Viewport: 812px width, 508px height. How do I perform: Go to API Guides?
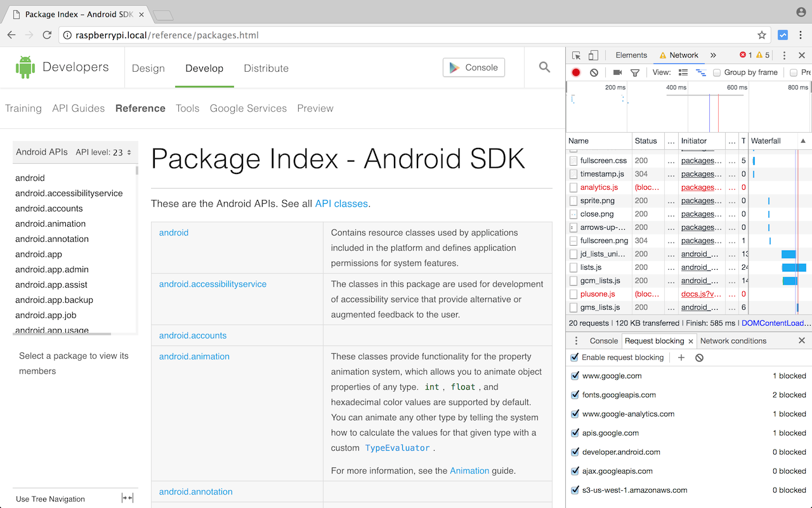[x=79, y=109]
